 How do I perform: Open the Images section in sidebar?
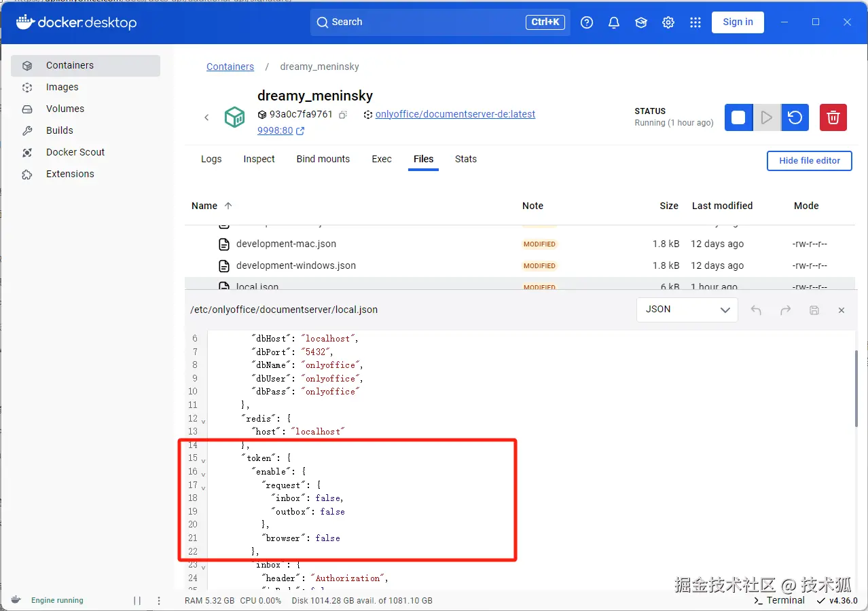tap(86, 87)
